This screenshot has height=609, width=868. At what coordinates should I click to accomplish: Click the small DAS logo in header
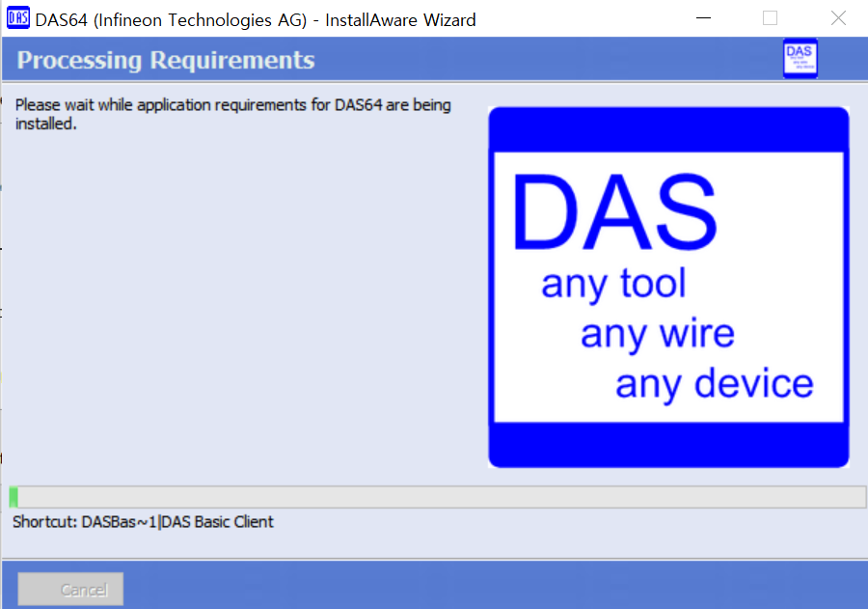pos(800,58)
